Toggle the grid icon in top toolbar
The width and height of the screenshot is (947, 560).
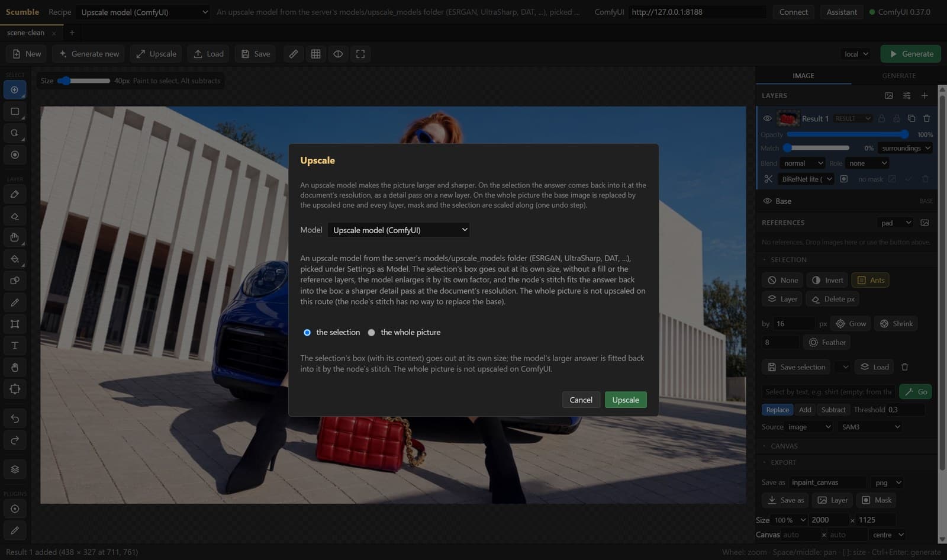tap(316, 54)
